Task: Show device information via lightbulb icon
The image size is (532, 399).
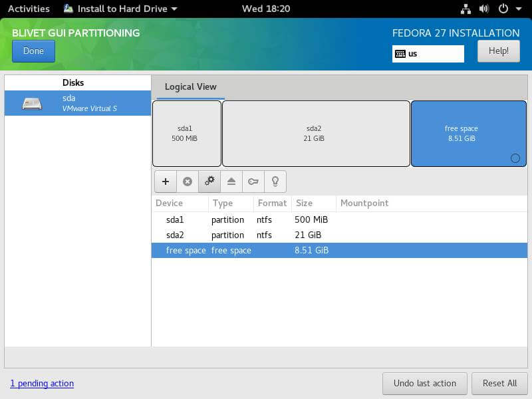Action: point(275,181)
